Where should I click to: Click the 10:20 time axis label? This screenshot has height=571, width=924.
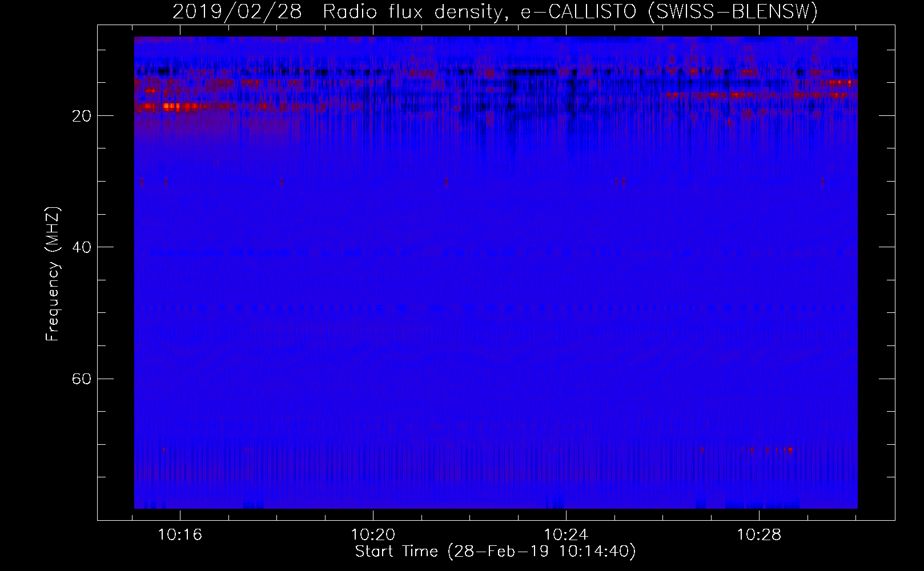coord(373,535)
